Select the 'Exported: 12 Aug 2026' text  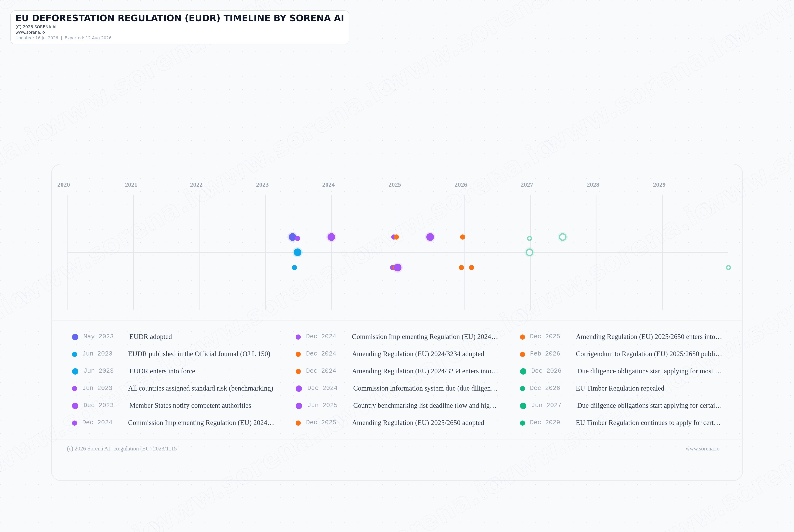coord(88,38)
